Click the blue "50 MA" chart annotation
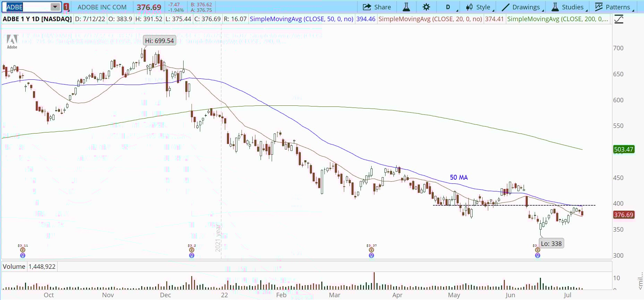This screenshot has height=300, width=644. (459, 177)
